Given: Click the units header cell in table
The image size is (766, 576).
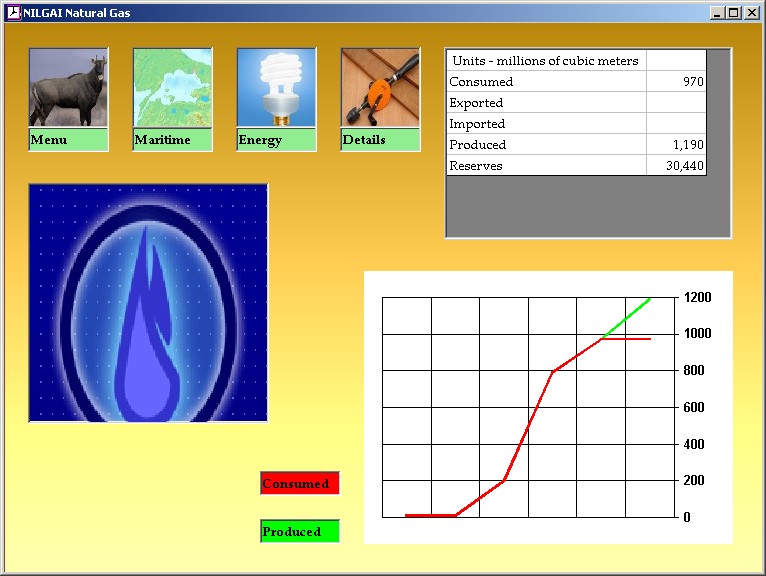Looking at the screenshot, I should point(546,61).
